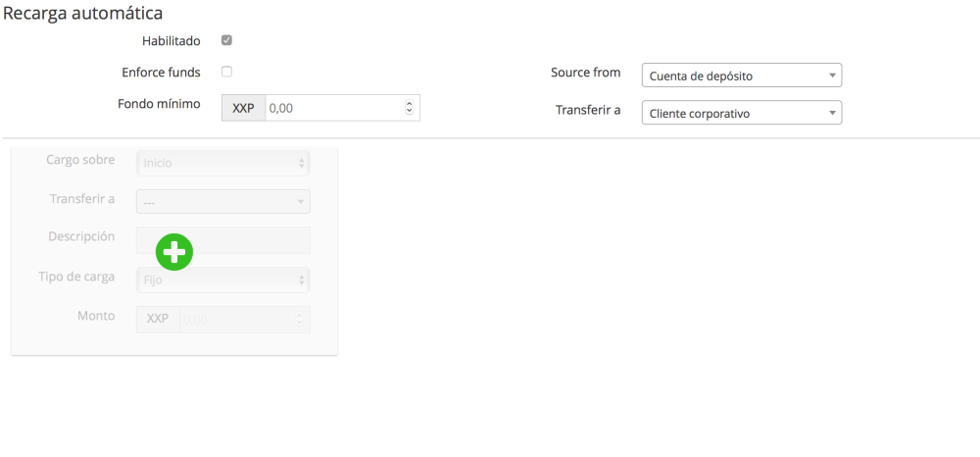
Task: Open the Cargo sobre dropdown
Action: 222,163
